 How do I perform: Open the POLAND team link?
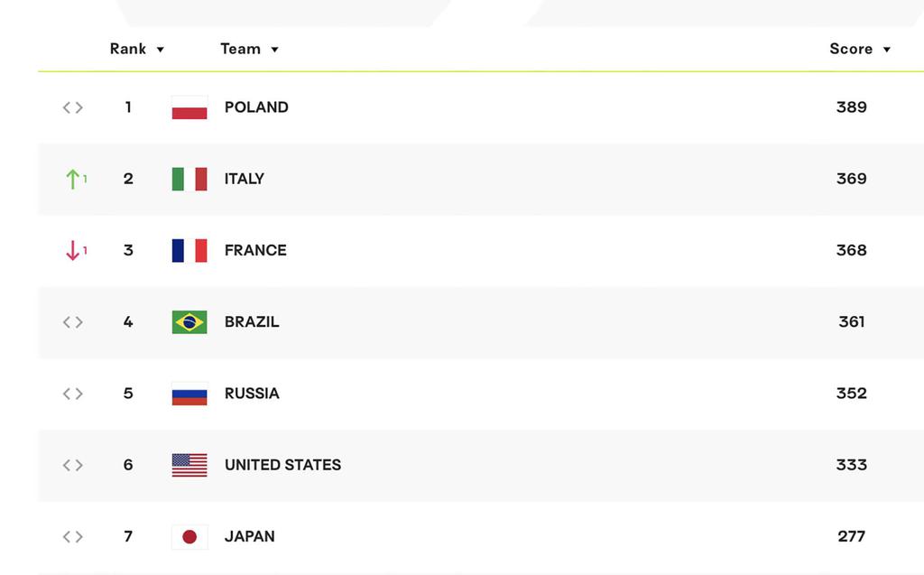coord(256,107)
